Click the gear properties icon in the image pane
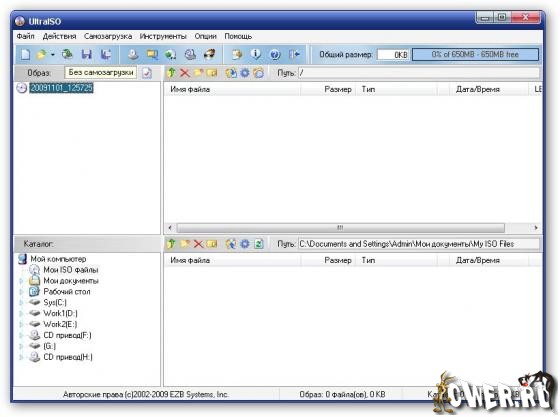 pos(245,73)
